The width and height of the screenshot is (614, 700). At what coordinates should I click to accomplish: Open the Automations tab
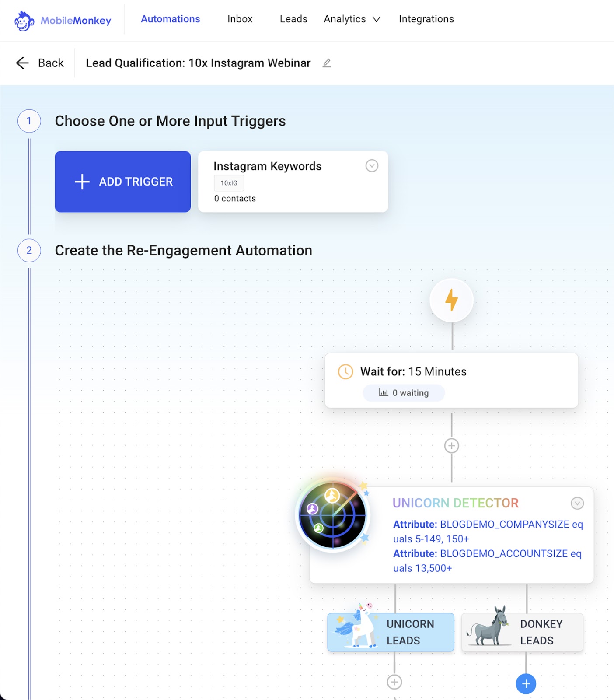pos(171,19)
